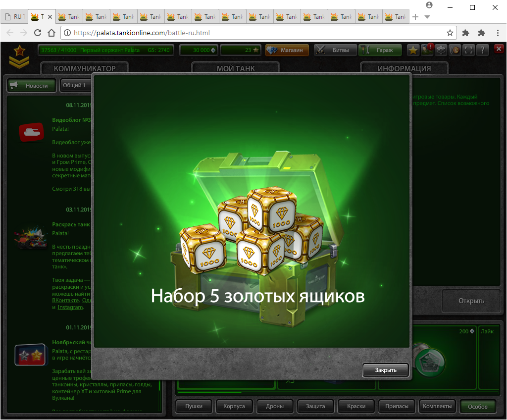
Task: Switch to the RU browser tab
Action: click(14, 16)
